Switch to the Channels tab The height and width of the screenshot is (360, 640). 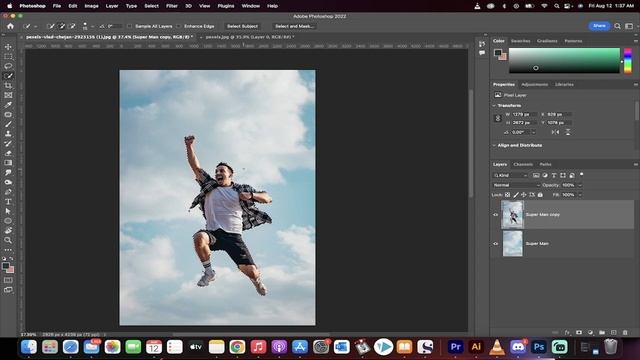pos(523,164)
